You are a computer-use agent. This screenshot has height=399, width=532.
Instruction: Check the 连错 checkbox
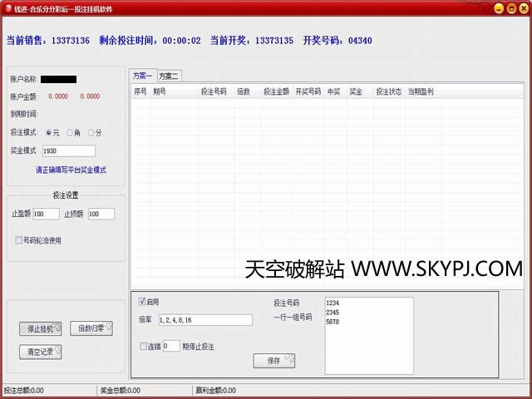144,346
